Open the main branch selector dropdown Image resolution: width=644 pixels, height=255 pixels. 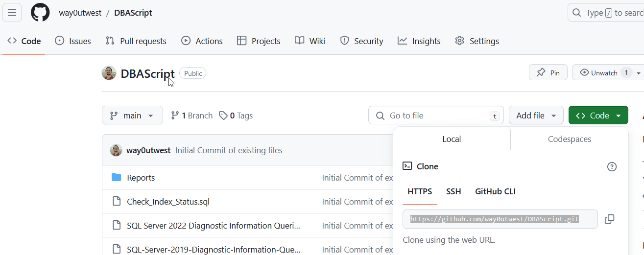(x=132, y=116)
